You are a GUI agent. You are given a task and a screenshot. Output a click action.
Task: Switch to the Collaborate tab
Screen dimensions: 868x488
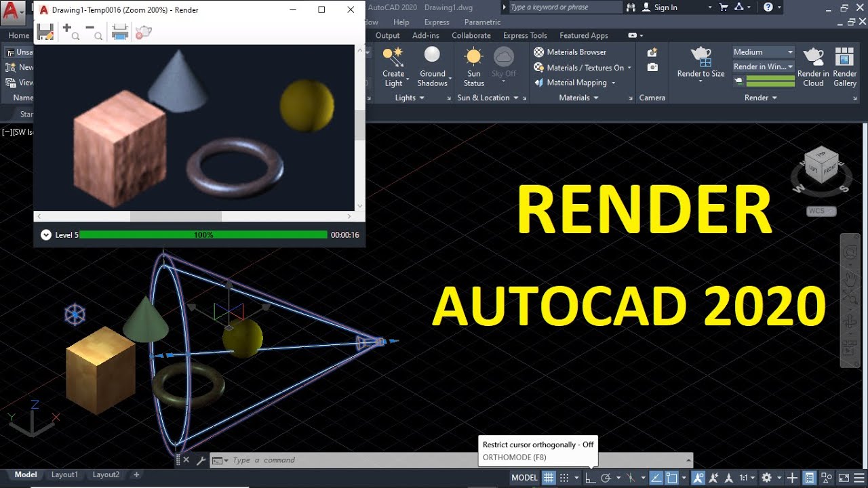[x=471, y=35]
